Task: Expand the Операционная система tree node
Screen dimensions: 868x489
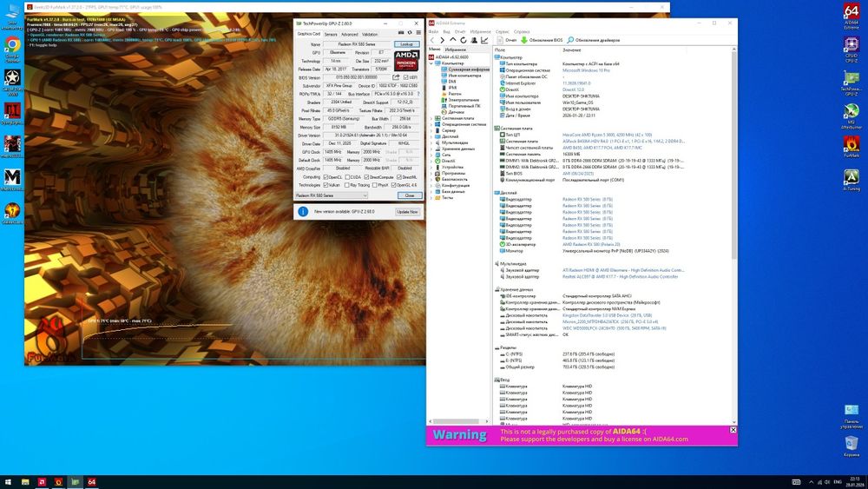Action: pyautogui.click(x=431, y=124)
